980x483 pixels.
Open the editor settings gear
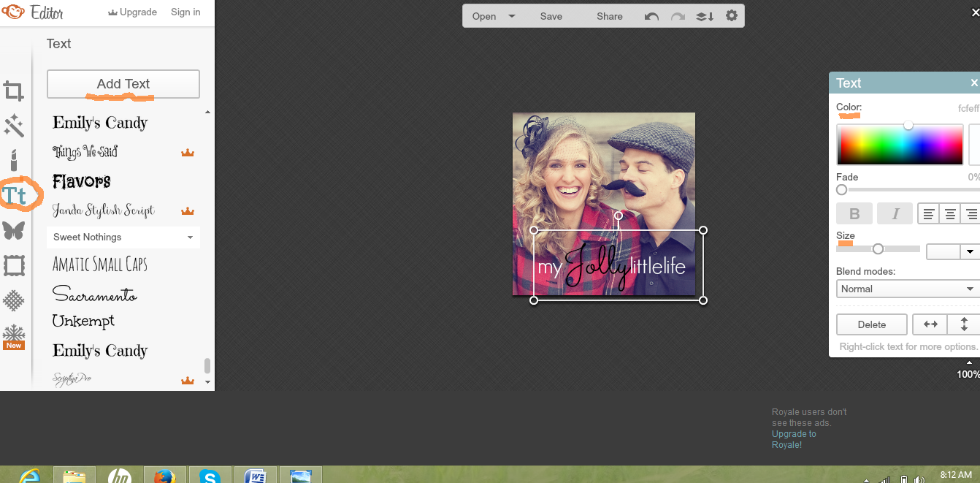pos(731,15)
